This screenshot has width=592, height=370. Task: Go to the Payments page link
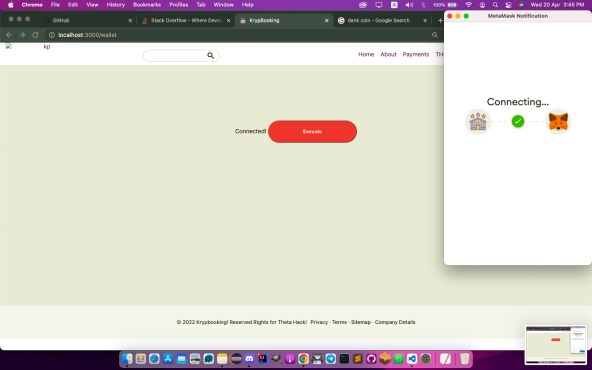[416, 54]
